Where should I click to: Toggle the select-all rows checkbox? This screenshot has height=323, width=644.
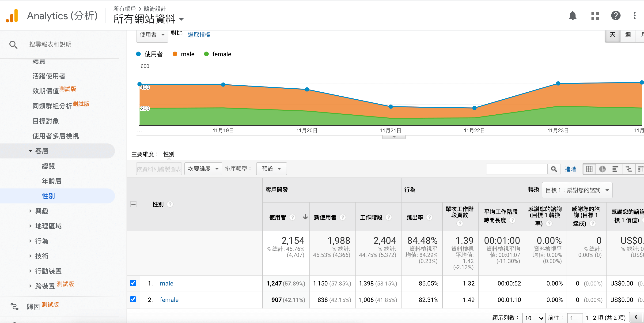(133, 204)
